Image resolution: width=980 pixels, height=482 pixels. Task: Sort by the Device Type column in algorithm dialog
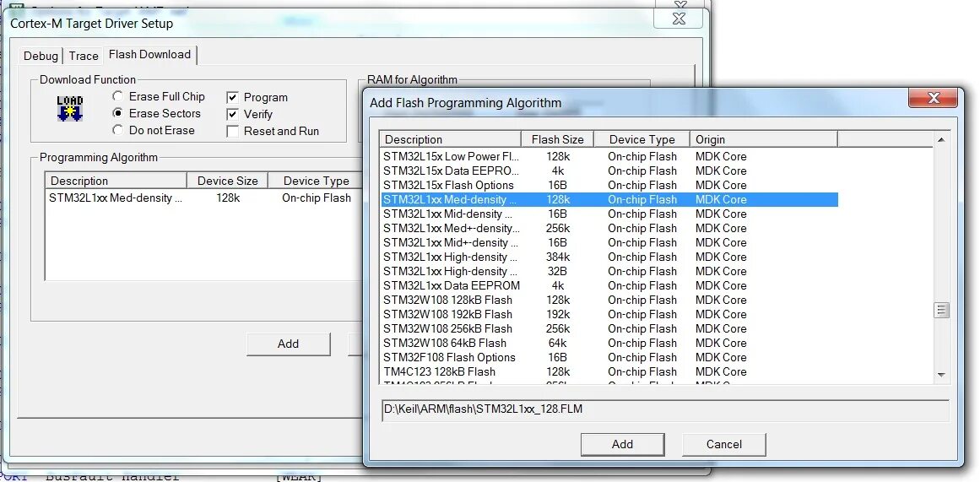tap(642, 139)
